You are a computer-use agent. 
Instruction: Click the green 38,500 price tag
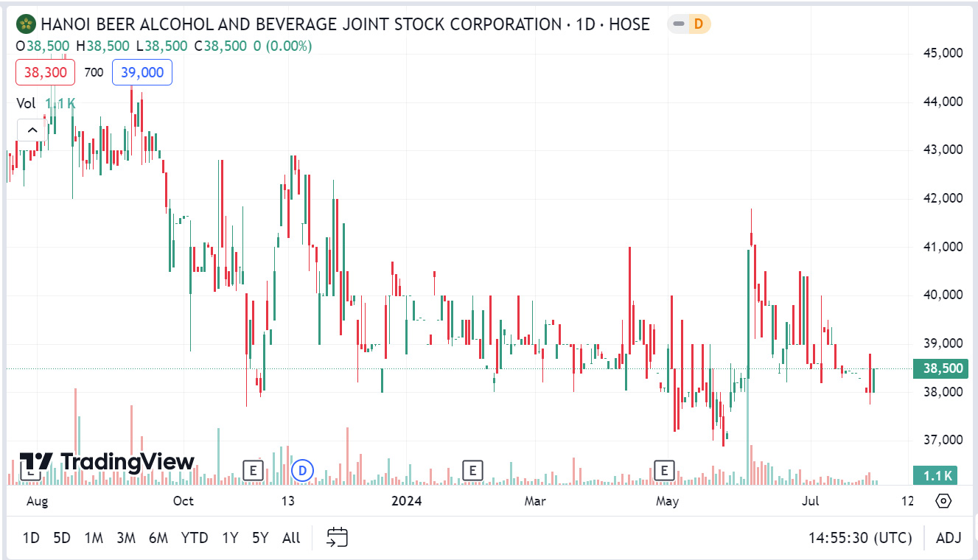click(x=940, y=368)
